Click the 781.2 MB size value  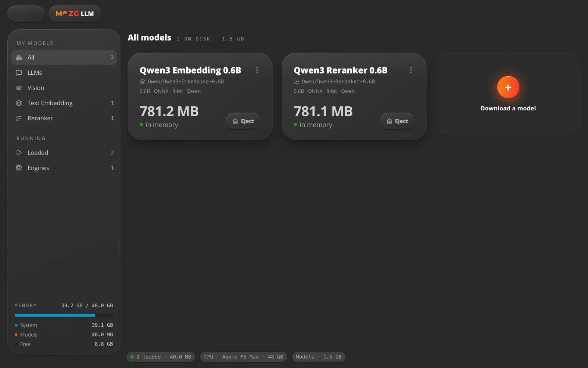pos(169,112)
